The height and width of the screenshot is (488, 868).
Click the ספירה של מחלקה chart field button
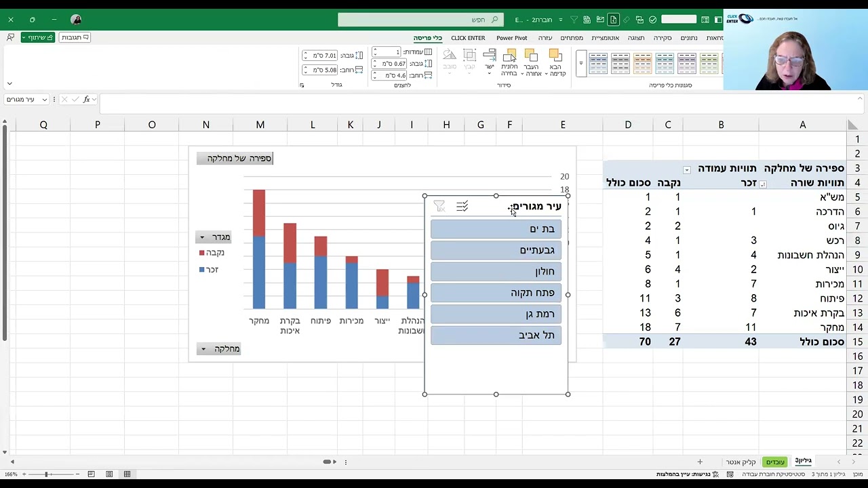tap(235, 159)
